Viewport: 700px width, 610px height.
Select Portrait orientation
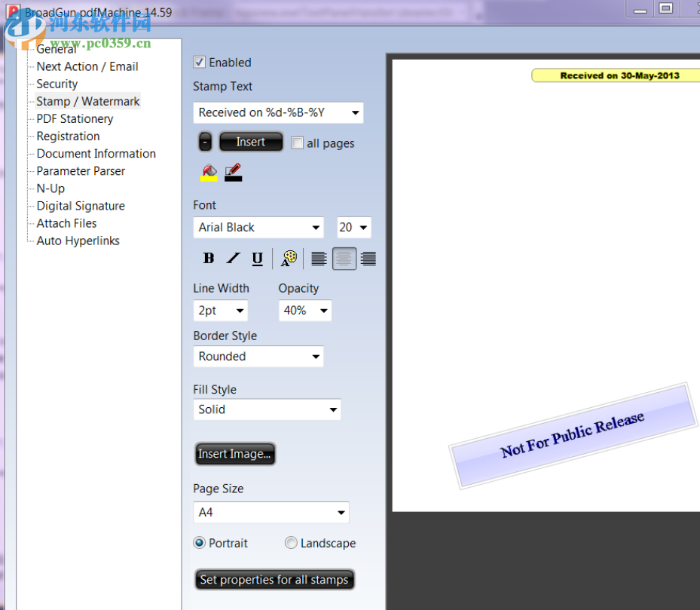click(199, 543)
